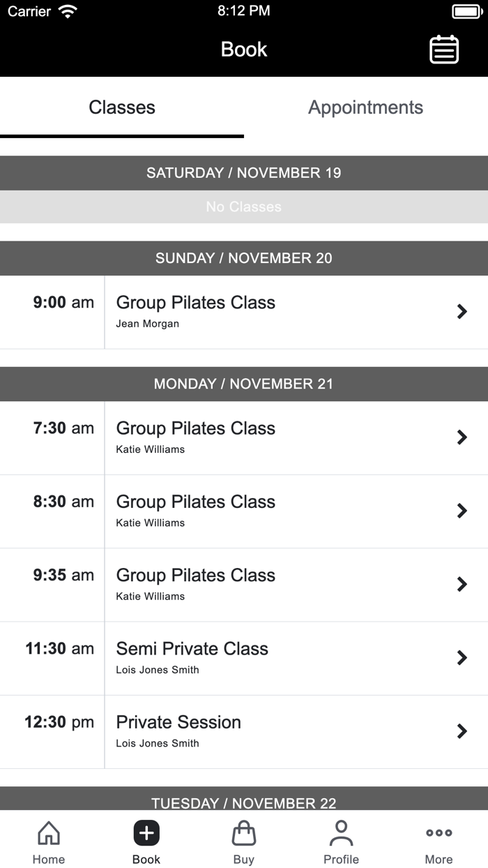Open the Semi Private Class chevron
The width and height of the screenshot is (488, 868).
pyautogui.click(x=462, y=657)
